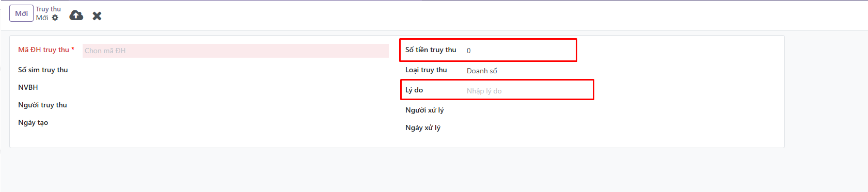Click the Lý do label

tap(414, 90)
